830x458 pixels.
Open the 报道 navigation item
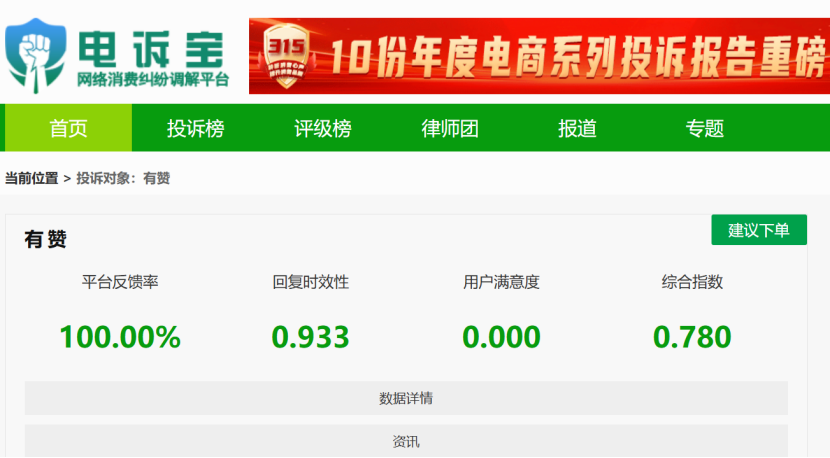click(577, 128)
